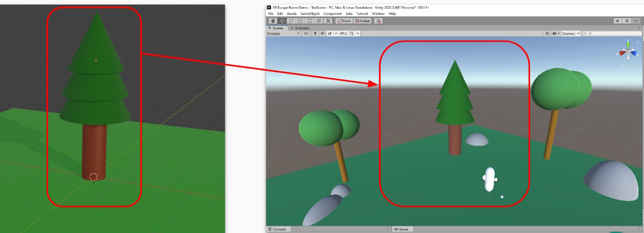Toggle hidden objects visibility counter
This screenshot has width=644, height=233.
click(x=344, y=33)
